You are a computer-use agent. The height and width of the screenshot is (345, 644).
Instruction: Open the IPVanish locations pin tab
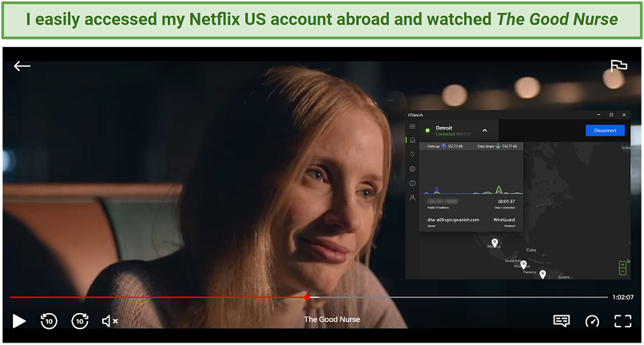pyautogui.click(x=412, y=154)
